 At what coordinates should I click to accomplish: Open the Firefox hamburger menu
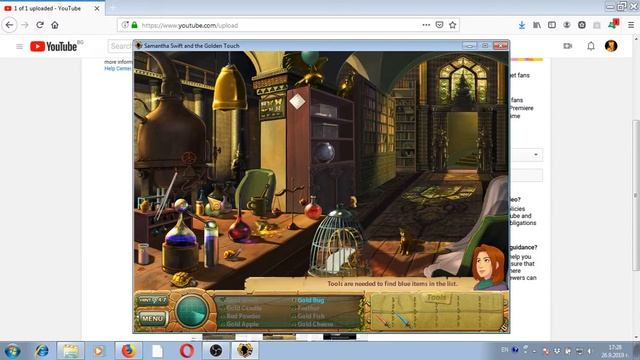(x=631, y=25)
